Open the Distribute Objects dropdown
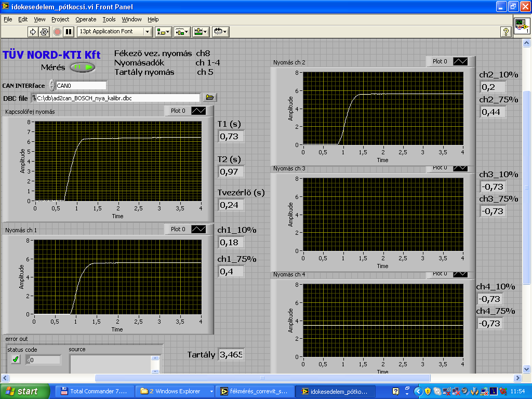532x399 pixels. pyautogui.click(x=182, y=32)
